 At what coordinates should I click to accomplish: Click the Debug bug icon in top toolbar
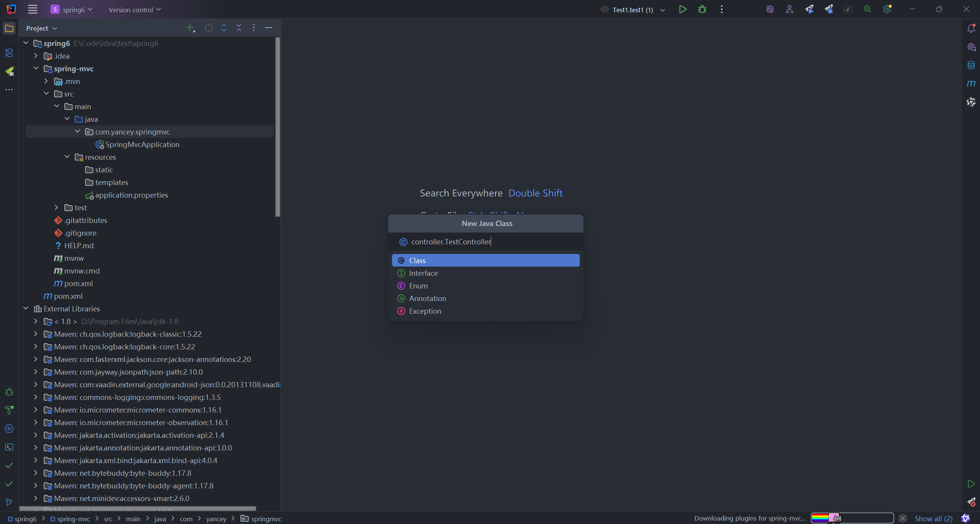click(x=702, y=10)
